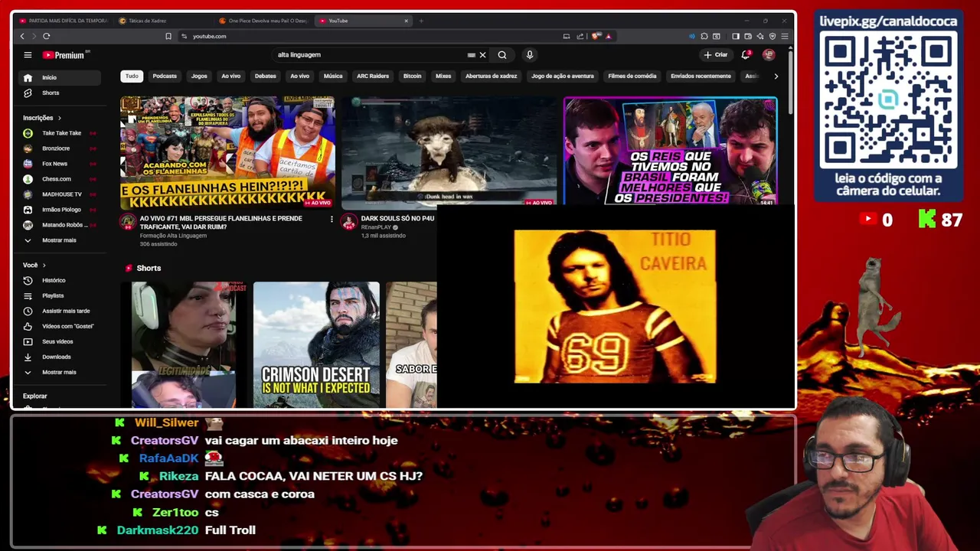Reload the page with refresh icon
The image size is (980, 551).
point(47,36)
